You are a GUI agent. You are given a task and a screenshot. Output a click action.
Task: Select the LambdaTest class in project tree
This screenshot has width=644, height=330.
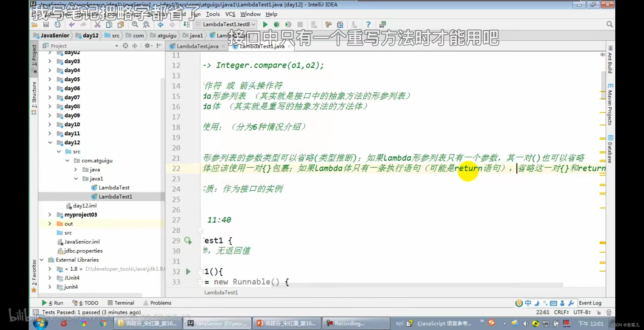(x=114, y=188)
